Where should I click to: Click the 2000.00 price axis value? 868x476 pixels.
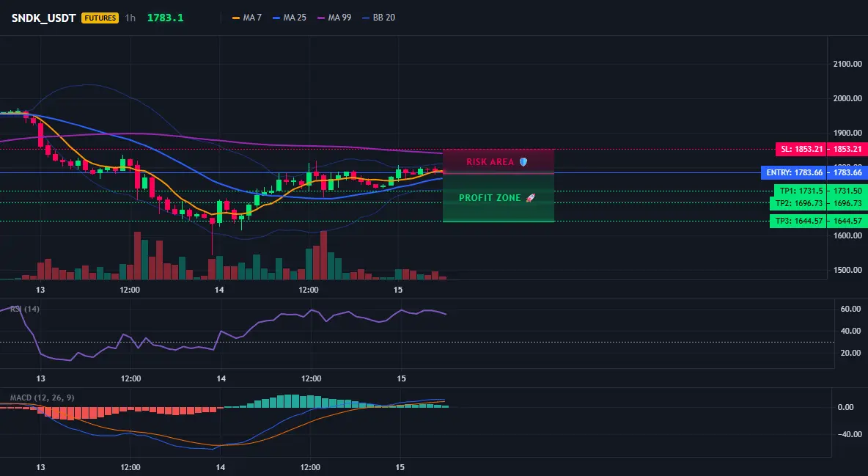tap(847, 98)
